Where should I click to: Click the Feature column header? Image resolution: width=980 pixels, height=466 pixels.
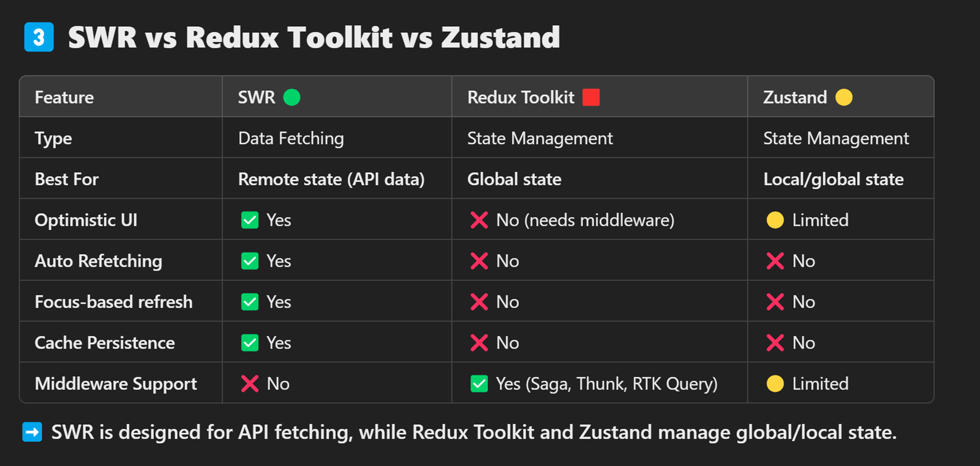click(64, 98)
